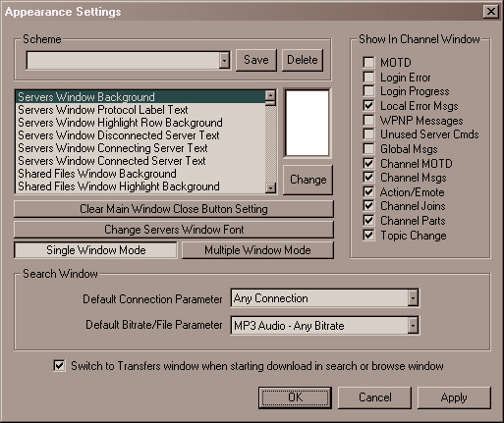Enable the MOTD checkbox
This screenshot has height=423, width=504.
368,62
